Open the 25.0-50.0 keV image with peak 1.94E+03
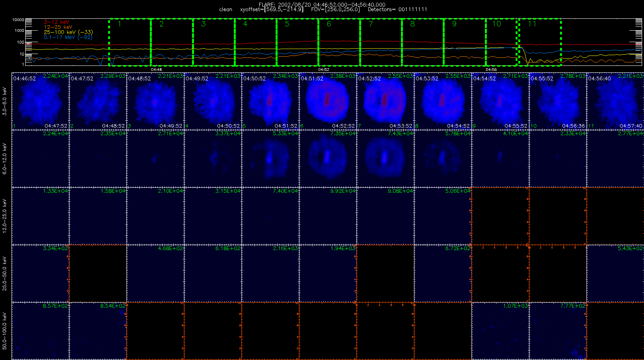644x360 pixels. coord(328,273)
